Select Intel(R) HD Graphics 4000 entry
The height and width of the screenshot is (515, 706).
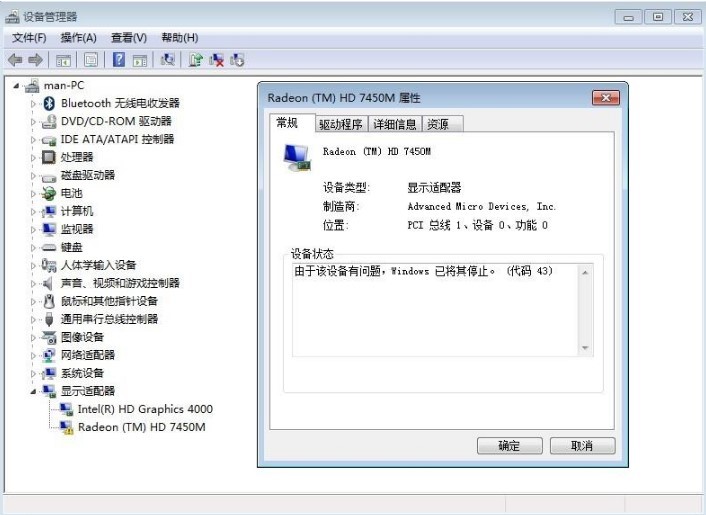(x=145, y=409)
